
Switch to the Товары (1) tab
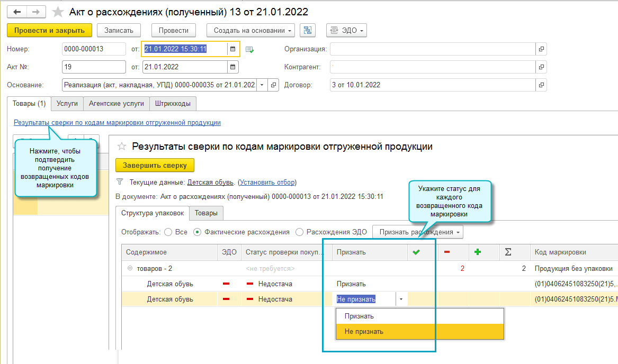coord(29,104)
